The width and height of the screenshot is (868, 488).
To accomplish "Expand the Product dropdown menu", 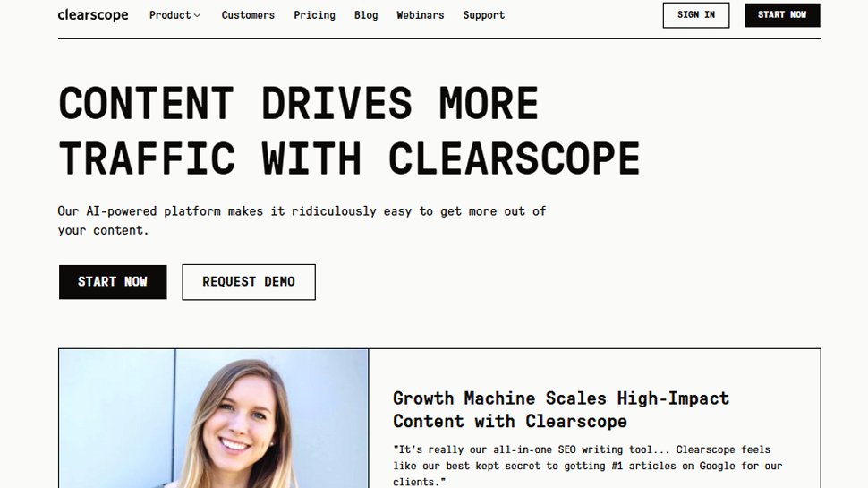I will coord(174,15).
